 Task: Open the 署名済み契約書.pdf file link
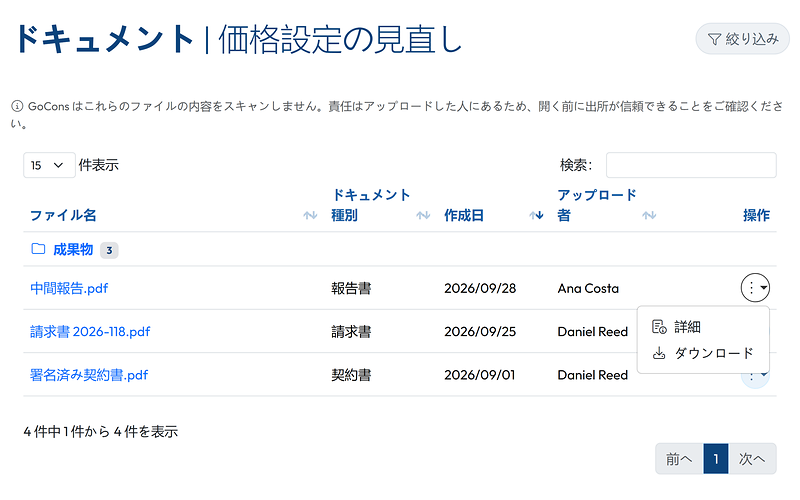(x=89, y=375)
